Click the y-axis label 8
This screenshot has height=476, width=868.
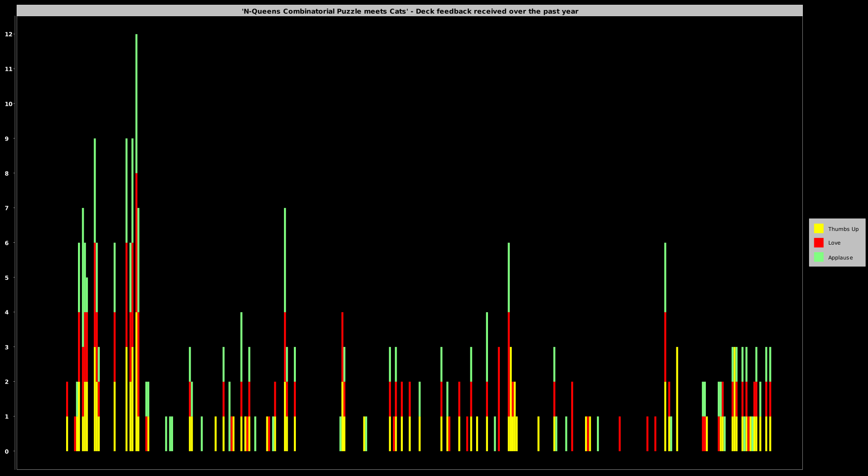pyautogui.click(x=7, y=173)
